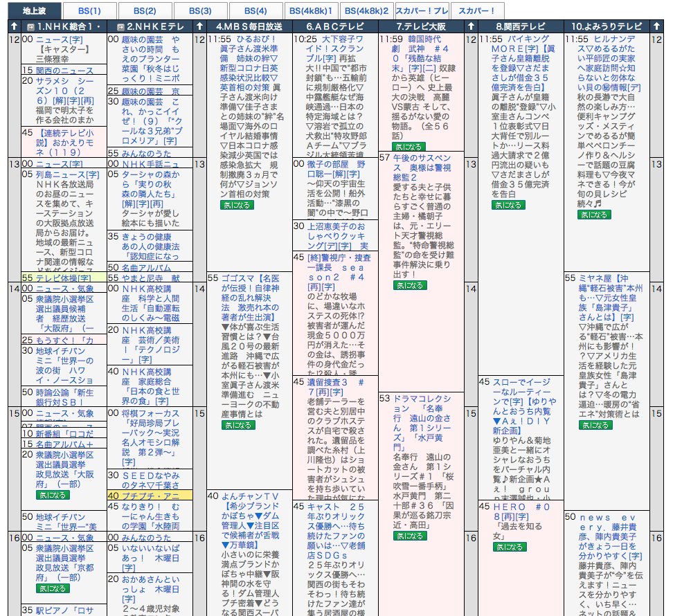Open 列島ニュース[字] program

coord(67,174)
